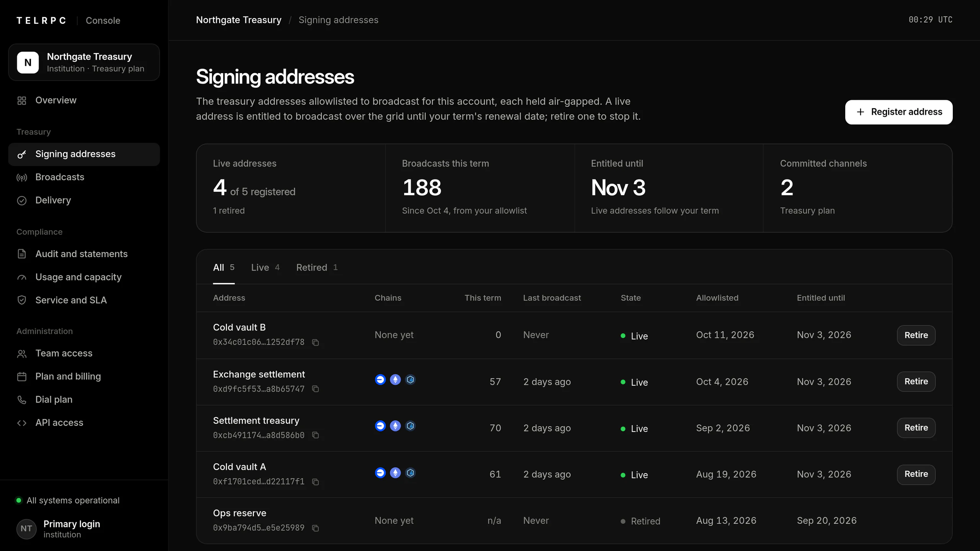Image resolution: width=980 pixels, height=551 pixels.
Task: Switch to the All tab
Action: pyautogui.click(x=224, y=267)
